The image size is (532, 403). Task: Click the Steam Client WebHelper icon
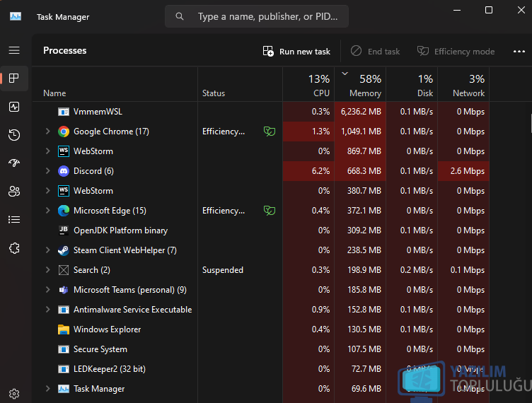pyautogui.click(x=64, y=250)
